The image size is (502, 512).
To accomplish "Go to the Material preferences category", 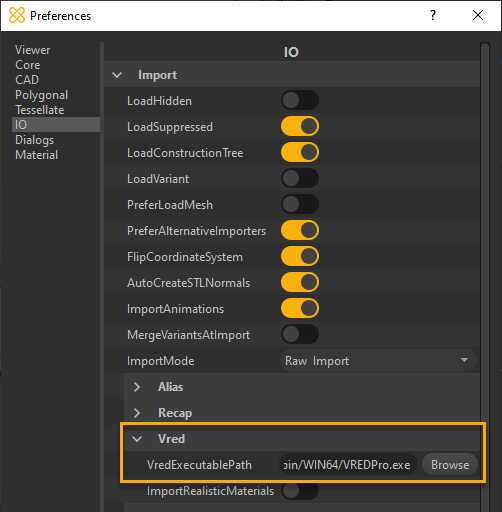I will click(x=37, y=155).
